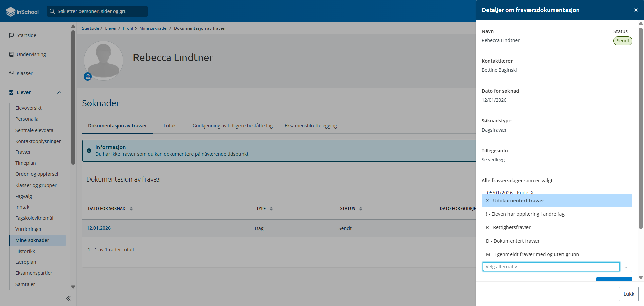This screenshot has height=306, width=644.
Task: Click the sidebar scroll-down arrow
Action: coord(73,287)
